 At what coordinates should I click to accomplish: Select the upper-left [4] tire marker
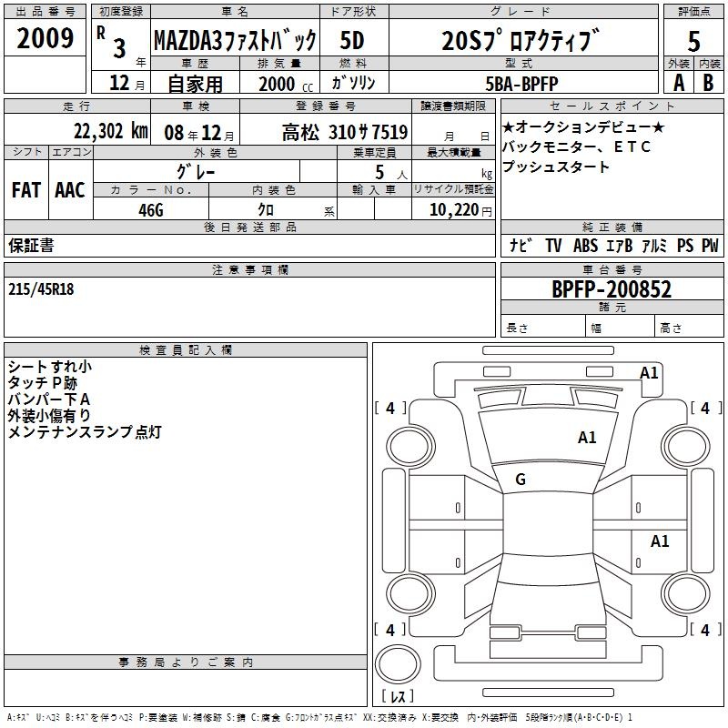pyautogui.click(x=390, y=409)
